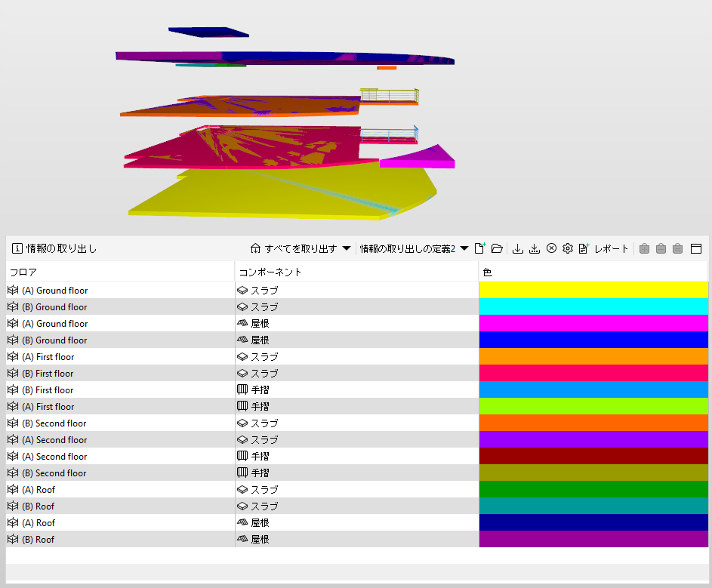Create a new extraction definition file
The height and width of the screenshot is (588, 712).
pyautogui.click(x=480, y=248)
